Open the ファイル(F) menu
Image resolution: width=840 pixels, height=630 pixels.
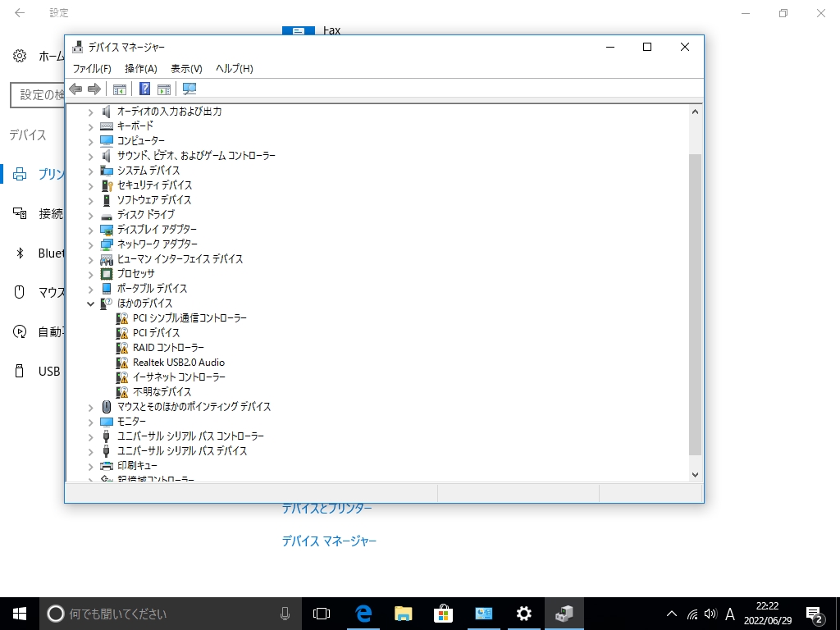[x=92, y=69]
